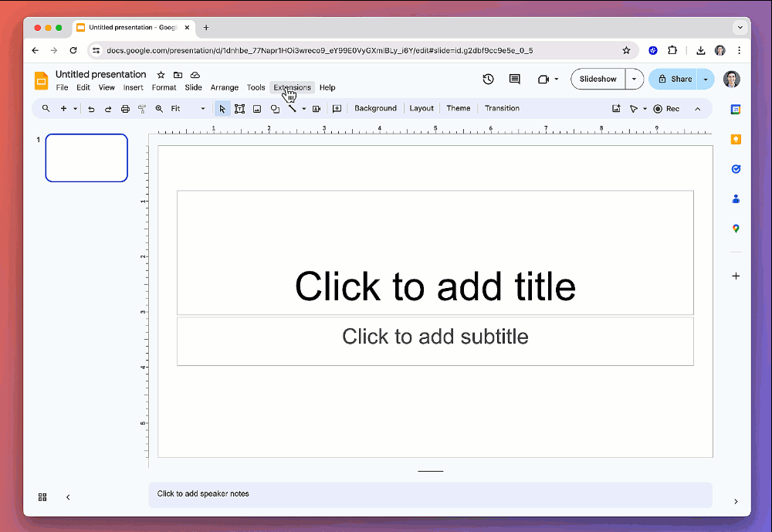Open the Edit menu
The height and width of the screenshot is (532, 772).
click(x=83, y=88)
